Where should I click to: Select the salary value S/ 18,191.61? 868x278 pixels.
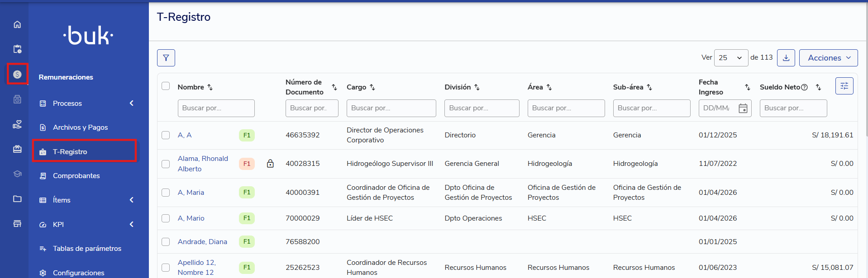[833, 135]
